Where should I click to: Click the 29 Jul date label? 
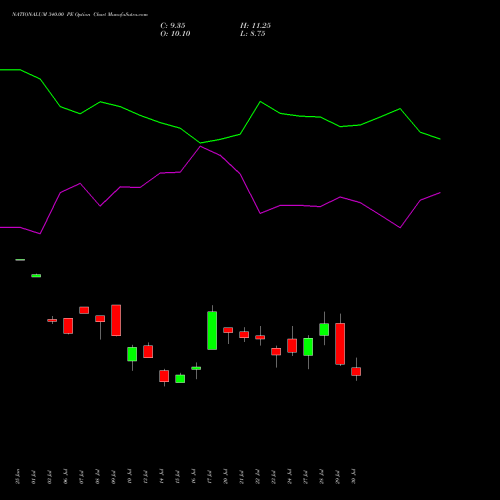[x=337, y=477]
